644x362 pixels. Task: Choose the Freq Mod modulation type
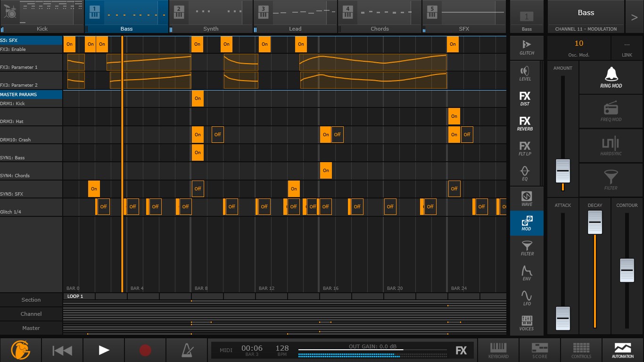pos(611,112)
